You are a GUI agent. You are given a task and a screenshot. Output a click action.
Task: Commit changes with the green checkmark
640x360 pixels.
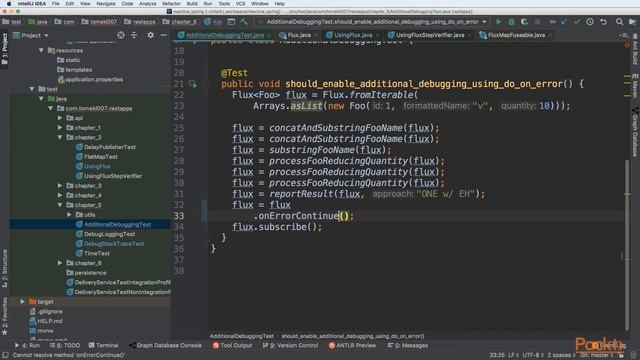[x=577, y=22]
